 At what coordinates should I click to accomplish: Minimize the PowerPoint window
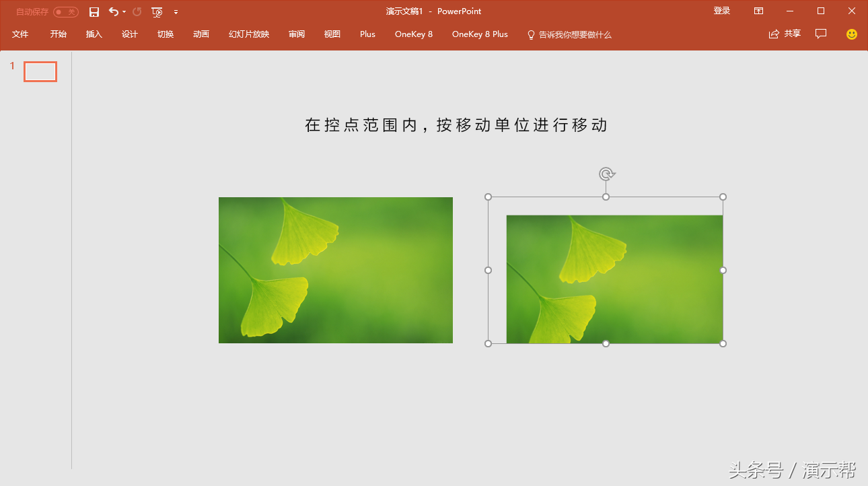(790, 11)
